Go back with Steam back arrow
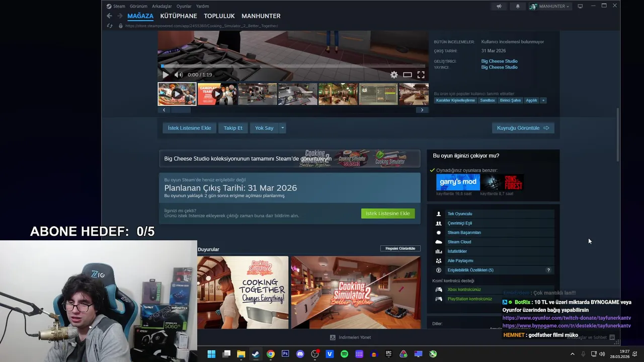The image size is (644, 362). [x=109, y=16]
